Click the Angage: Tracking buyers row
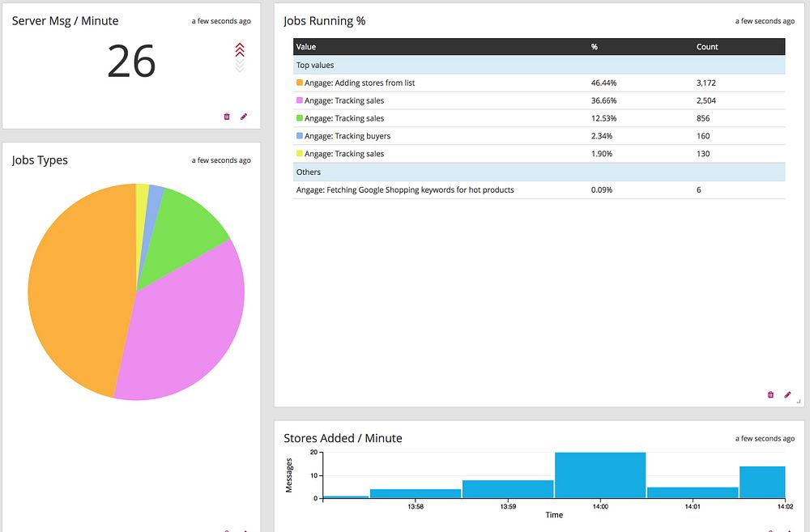The height and width of the screenshot is (532, 810). pos(539,136)
